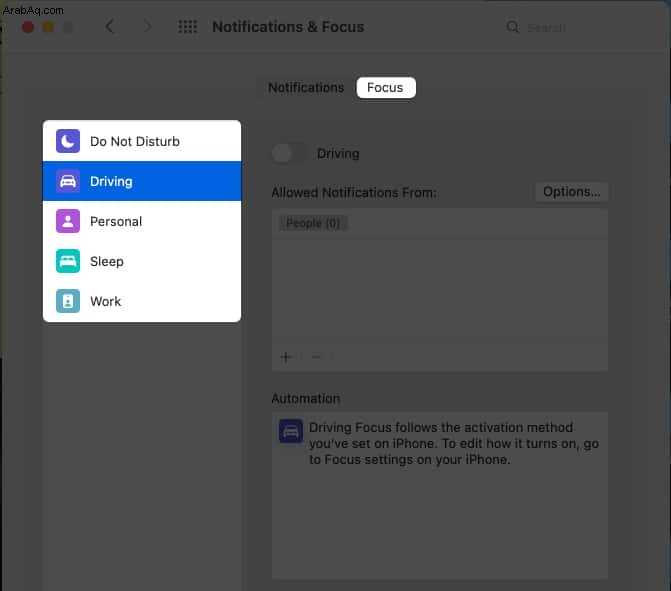
Task: Show all preferences grid icon
Action: click(187, 27)
